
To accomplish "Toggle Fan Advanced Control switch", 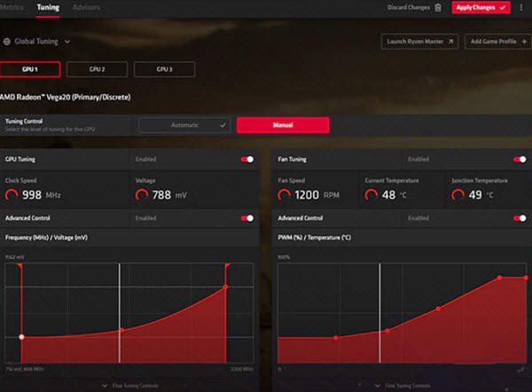I will pyautogui.click(x=520, y=218).
